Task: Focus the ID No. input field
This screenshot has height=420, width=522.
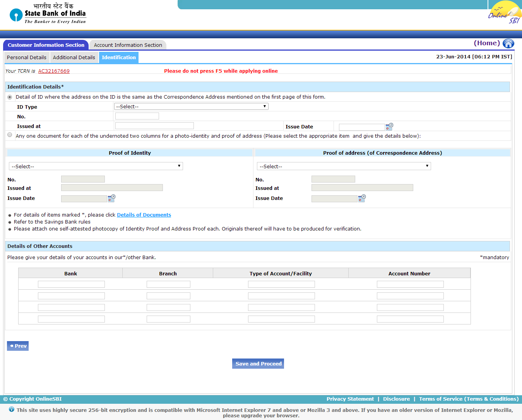Action: pyautogui.click(x=137, y=116)
